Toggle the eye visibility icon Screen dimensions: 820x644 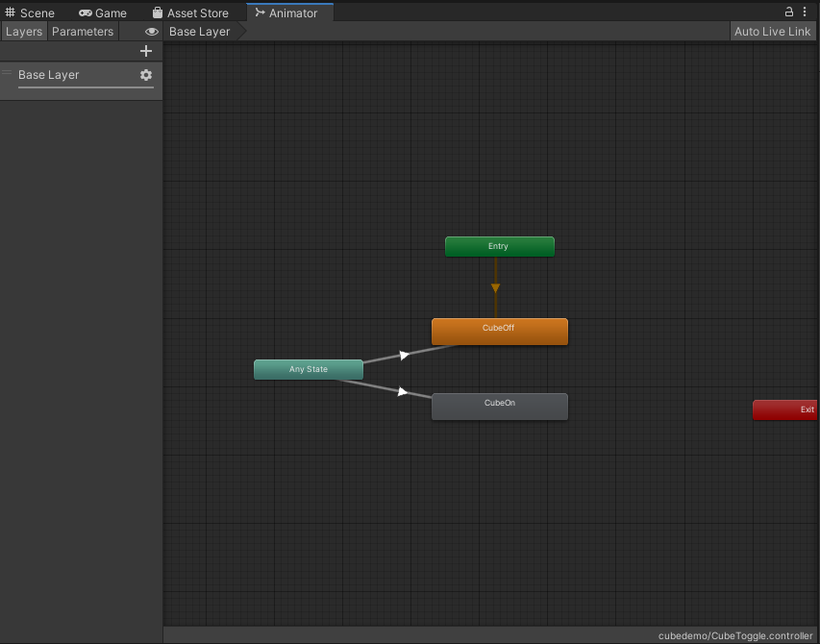152,32
